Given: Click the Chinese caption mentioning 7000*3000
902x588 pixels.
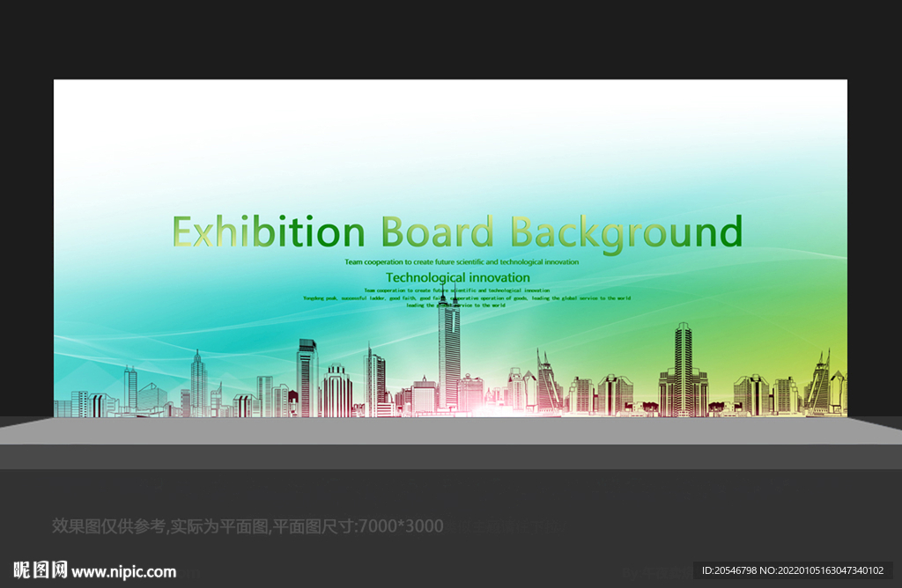Looking at the screenshot, I should pyautogui.click(x=248, y=526).
